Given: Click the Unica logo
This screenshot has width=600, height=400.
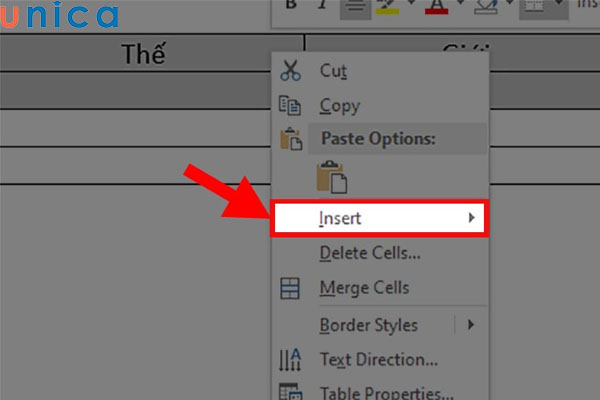Looking at the screenshot, I should pyautogui.click(x=62, y=17).
